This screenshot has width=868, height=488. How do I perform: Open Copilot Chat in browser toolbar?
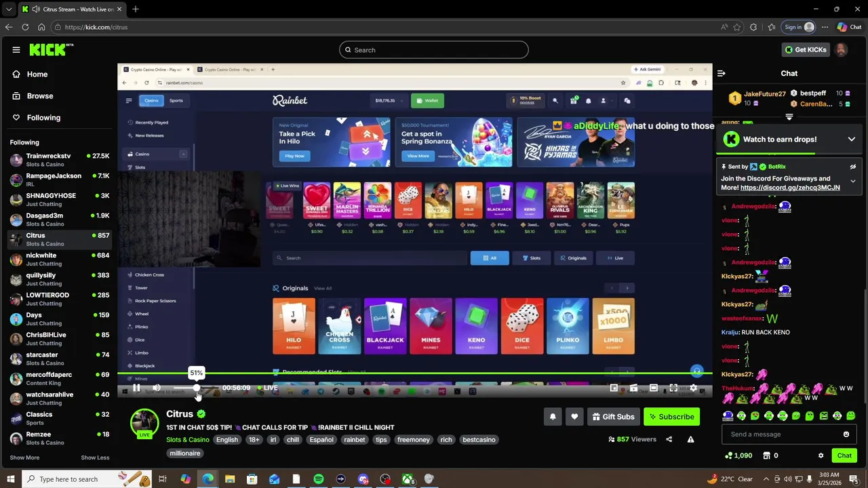click(849, 27)
